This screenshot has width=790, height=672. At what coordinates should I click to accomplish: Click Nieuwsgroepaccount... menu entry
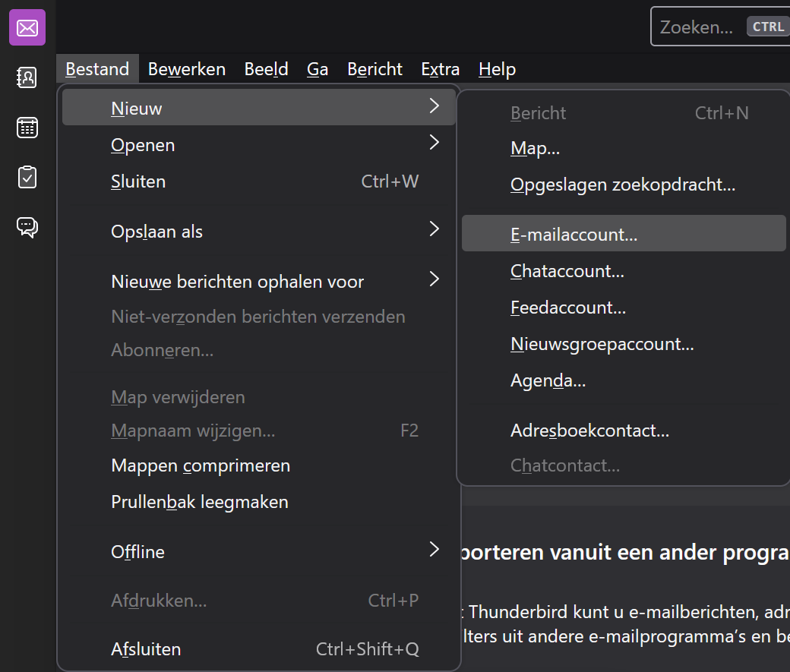(602, 344)
